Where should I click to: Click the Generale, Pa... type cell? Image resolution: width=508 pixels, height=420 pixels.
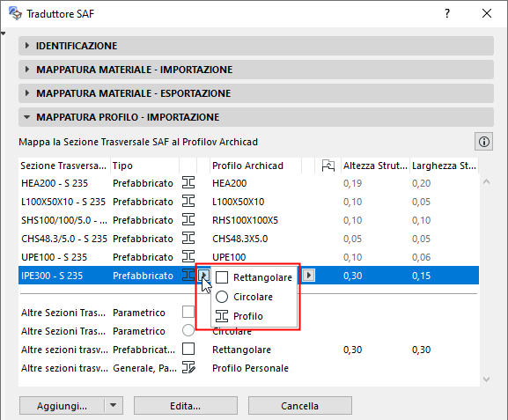coord(144,368)
